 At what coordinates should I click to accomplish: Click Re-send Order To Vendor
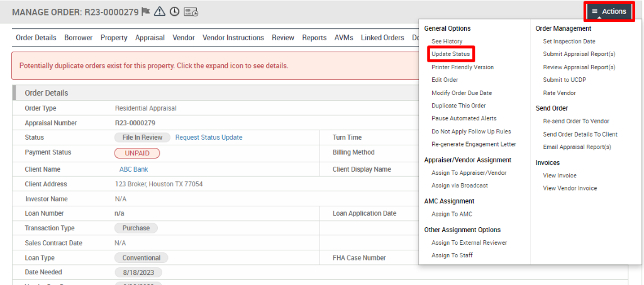coord(576,121)
